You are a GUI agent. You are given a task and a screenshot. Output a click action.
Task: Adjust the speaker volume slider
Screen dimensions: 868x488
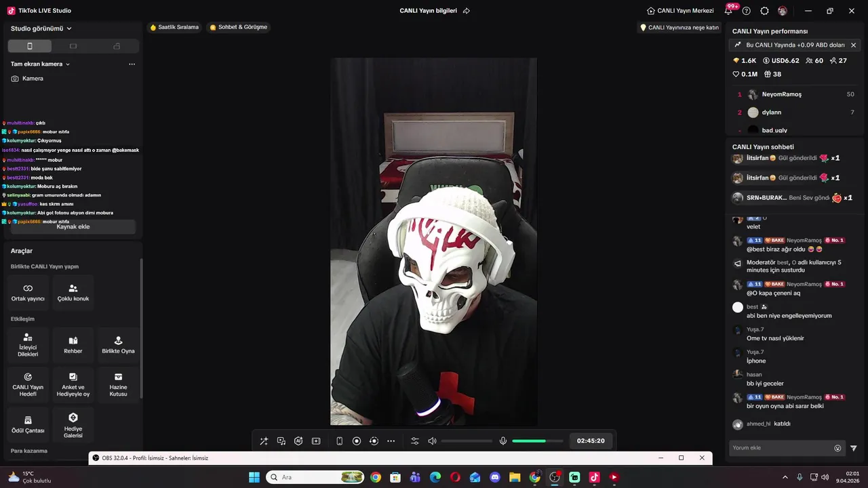[467, 441]
